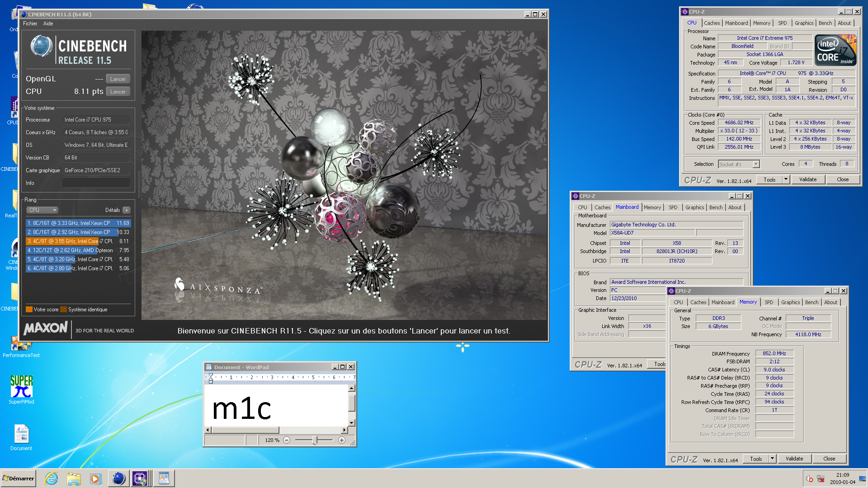Image resolution: width=868 pixels, height=488 pixels.
Task: Click Validate in the Memory CPU-Z window
Action: tap(794, 459)
